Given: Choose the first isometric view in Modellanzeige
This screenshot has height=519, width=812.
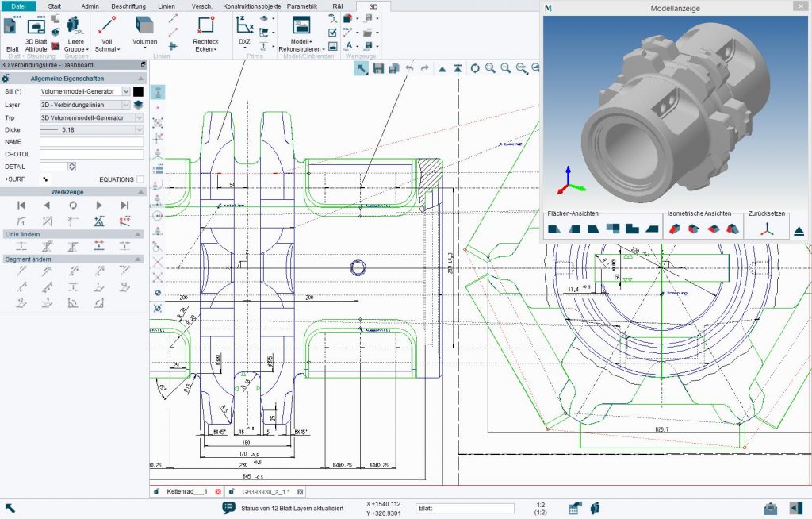Looking at the screenshot, I should pyautogui.click(x=675, y=229).
